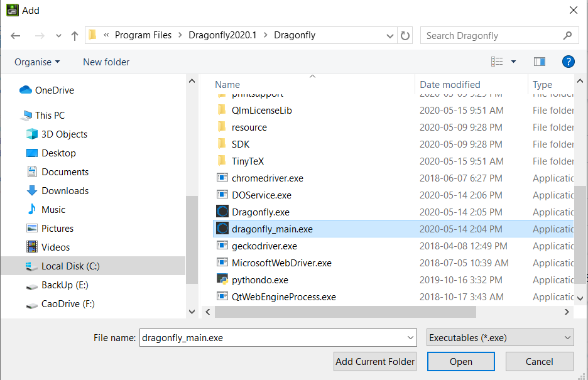This screenshot has height=380, width=588.
Task: Click the file list horizontal scrollbar thumb
Action: click(345, 312)
